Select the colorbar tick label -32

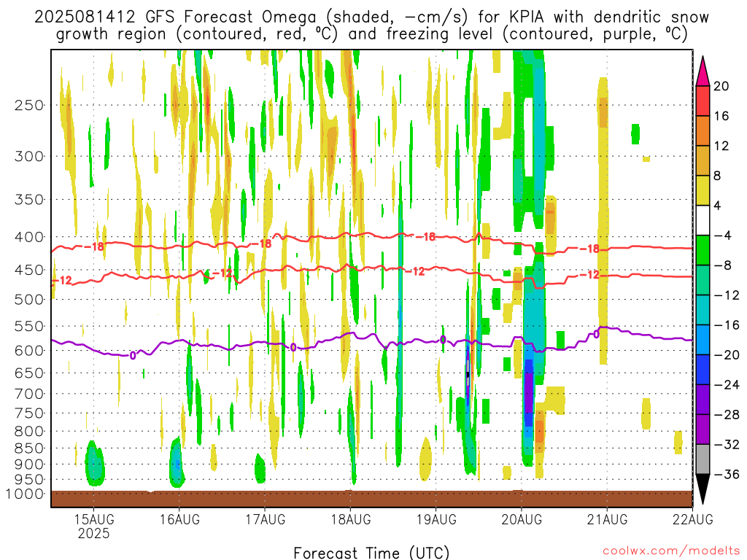tap(727, 444)
